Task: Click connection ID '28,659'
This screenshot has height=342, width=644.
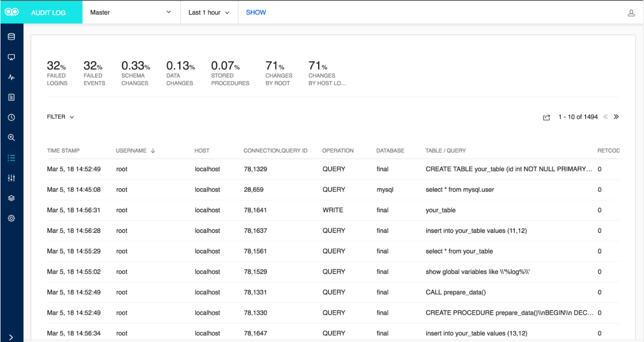Action: [x=254, y=190]
